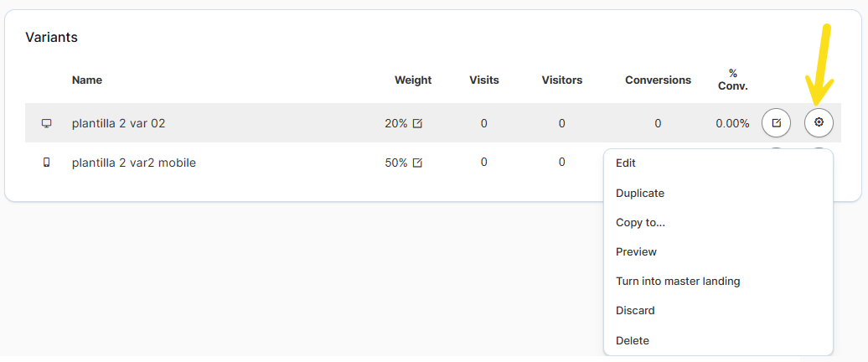Open the plantilla 2 var2 mobile variant name

(x=134, y=163)
